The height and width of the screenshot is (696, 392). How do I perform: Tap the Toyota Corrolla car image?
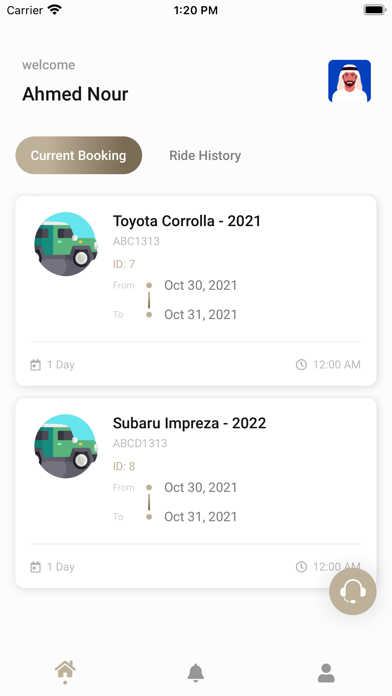point(66,244)
